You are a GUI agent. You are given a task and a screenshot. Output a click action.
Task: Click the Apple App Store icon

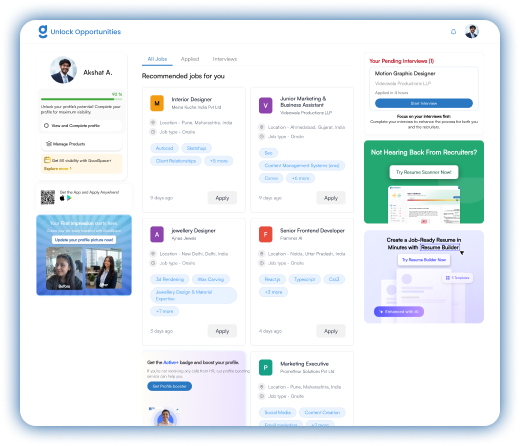tap(62, 198)
